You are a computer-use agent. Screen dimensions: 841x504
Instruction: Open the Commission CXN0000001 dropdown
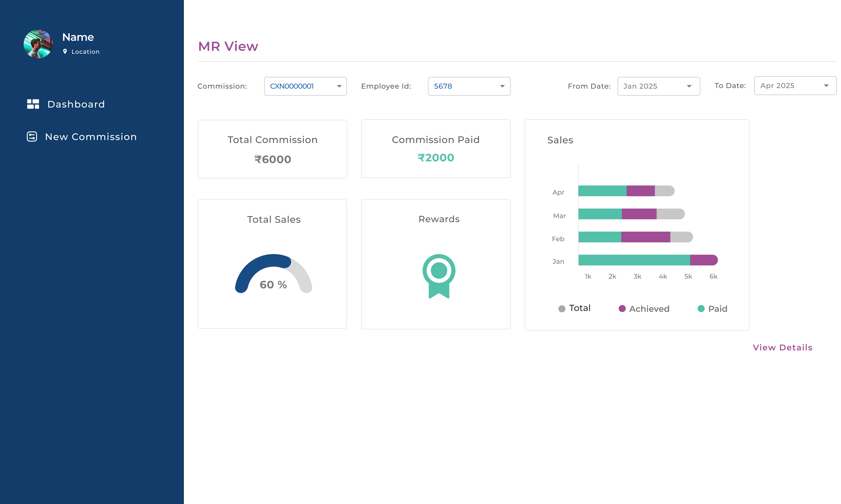(305, 86)
